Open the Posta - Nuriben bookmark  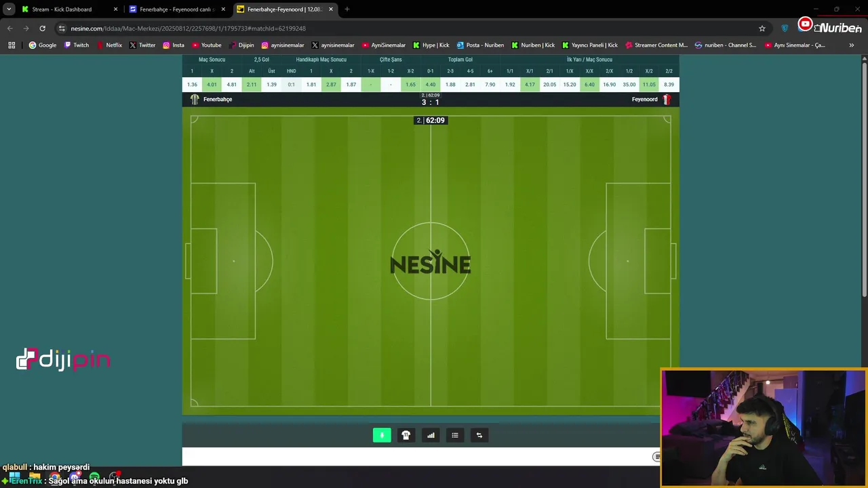coord(480,45)
